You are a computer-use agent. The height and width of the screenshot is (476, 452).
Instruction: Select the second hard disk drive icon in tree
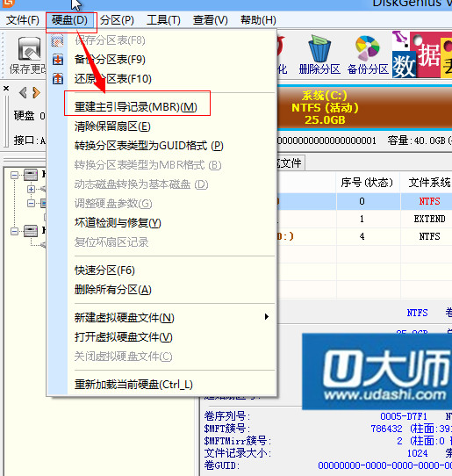point(31,231)
